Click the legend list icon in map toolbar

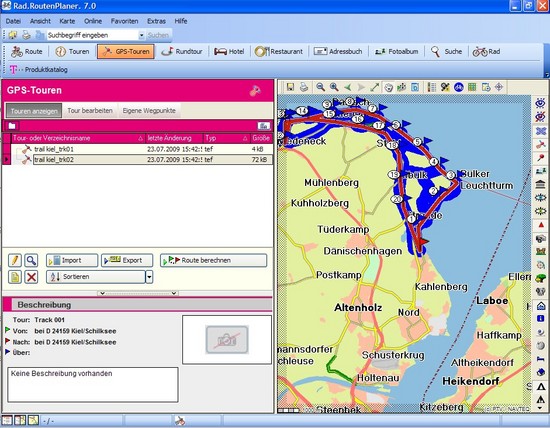click(431, 87)
